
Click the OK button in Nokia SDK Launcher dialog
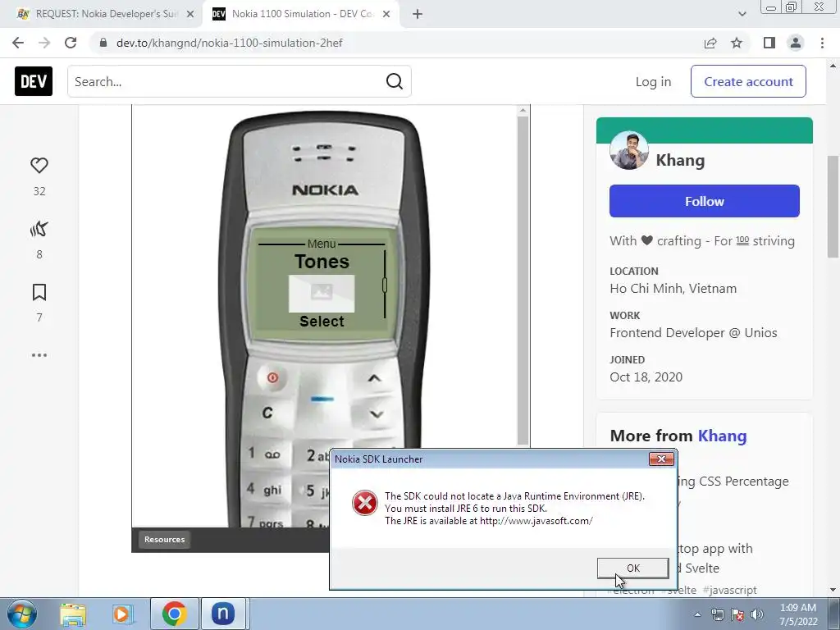[x=632, y=568]
